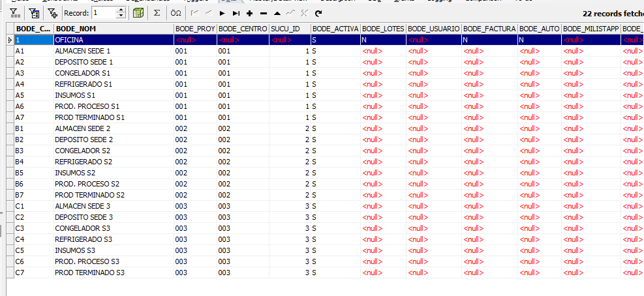Sort by BODE_NOM column header
This screenshot has height=296, width=644.
114,29
